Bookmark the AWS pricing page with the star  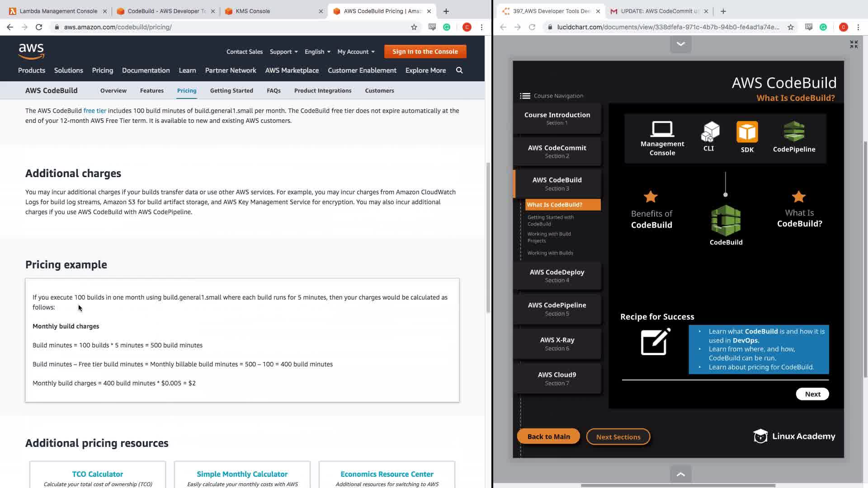point(414,27)
